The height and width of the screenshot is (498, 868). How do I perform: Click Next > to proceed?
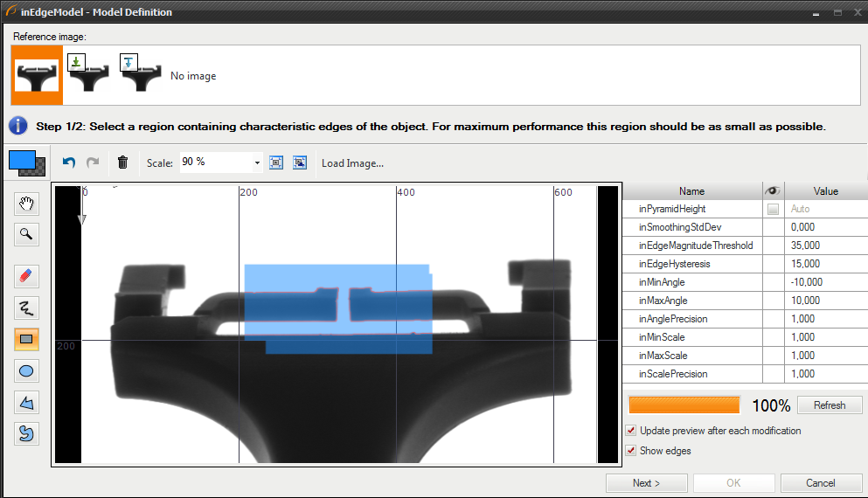(x=646, y=483)
